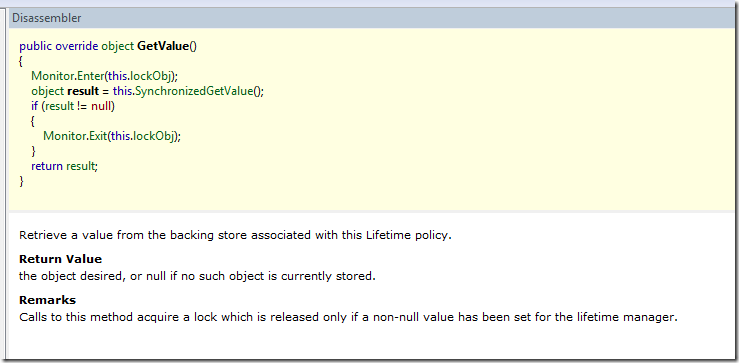Follow the Monitor.Enter method link

coord(67,76)
